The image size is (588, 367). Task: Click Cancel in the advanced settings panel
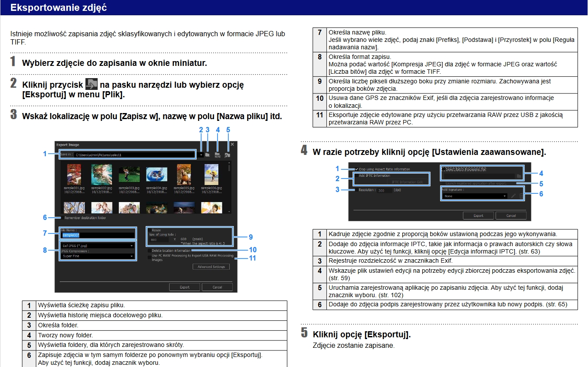(x=511, y=216)
